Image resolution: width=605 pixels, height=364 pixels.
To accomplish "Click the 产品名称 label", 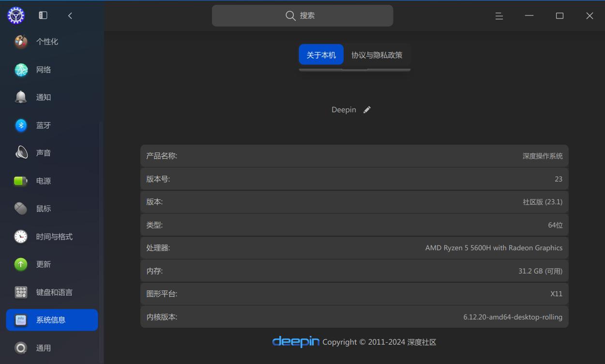I will click(162, 156).
